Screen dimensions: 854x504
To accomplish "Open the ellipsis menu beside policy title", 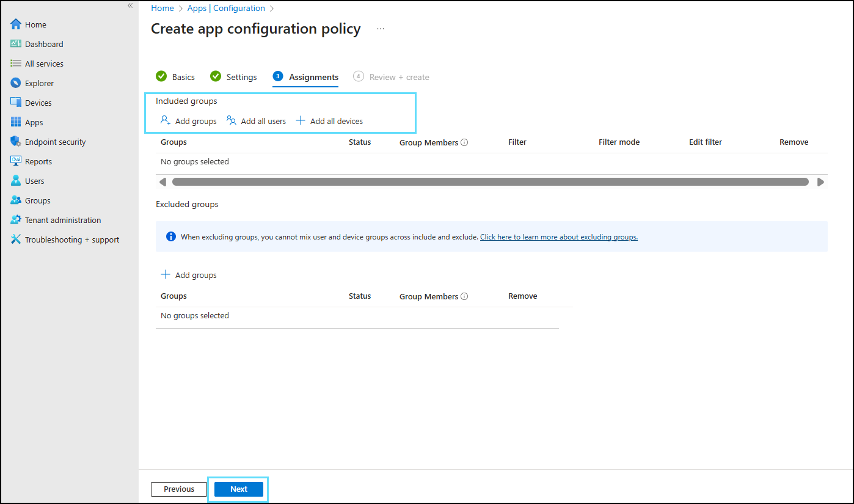I will [x=381, y=29].
